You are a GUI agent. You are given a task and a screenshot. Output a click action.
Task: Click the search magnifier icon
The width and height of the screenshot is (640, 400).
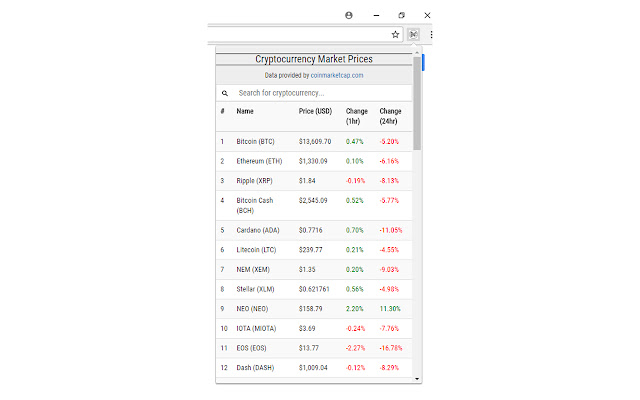point(225,93)
